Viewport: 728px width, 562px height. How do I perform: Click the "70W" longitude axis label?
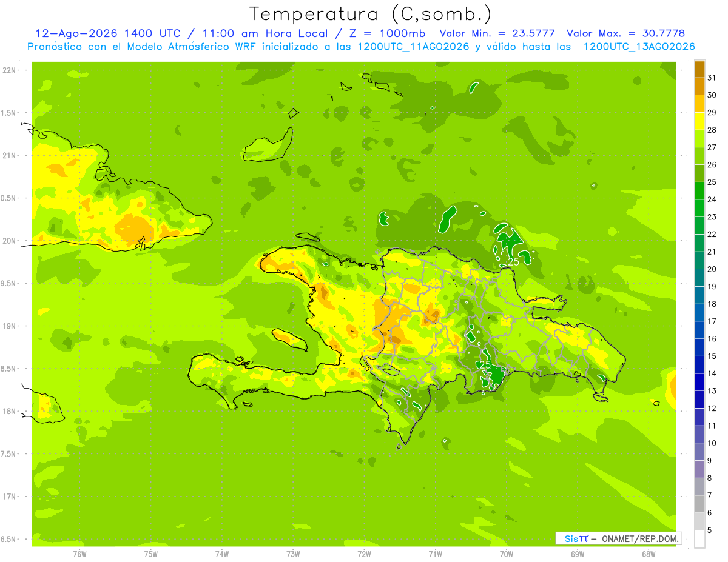(x=507, y=554)
